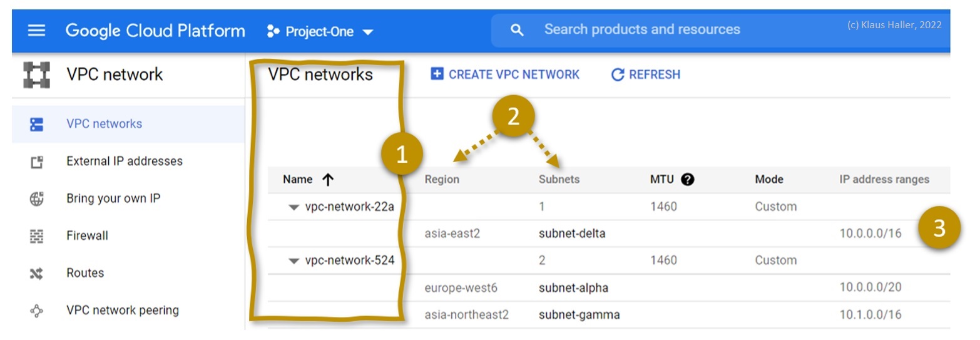Click the VPC network peering icon
980x340 pixels.
point(37,311)
